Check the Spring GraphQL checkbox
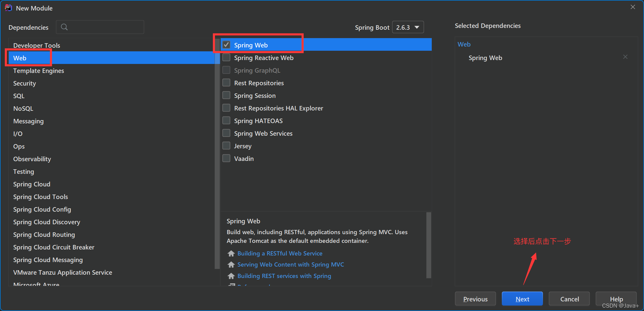 [226, 70]
